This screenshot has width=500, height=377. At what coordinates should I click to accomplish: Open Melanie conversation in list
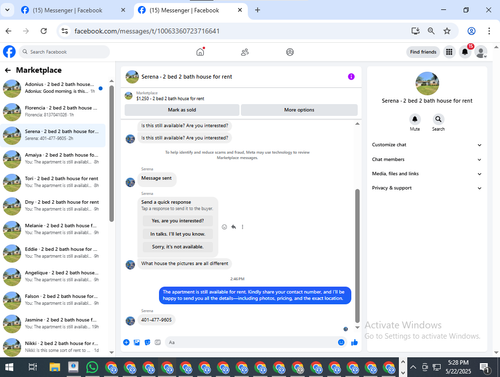53,229
